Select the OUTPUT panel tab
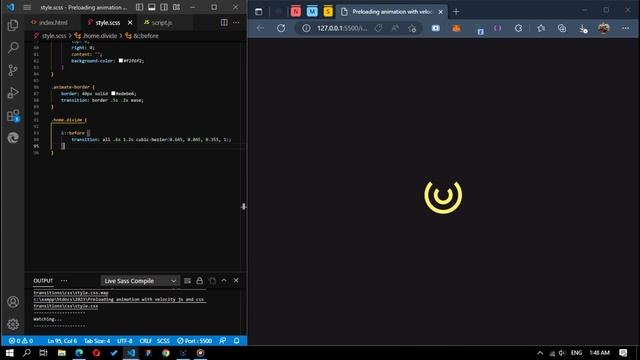Screen dimensions: 640x360 pyautogui.click(x=43, y=281)
